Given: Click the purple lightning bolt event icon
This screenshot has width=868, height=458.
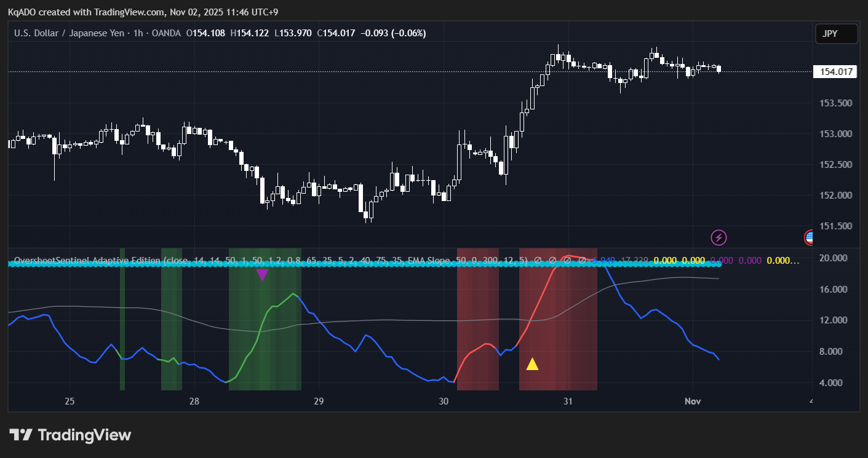Looking at the screenshot, I should [719, 237].
